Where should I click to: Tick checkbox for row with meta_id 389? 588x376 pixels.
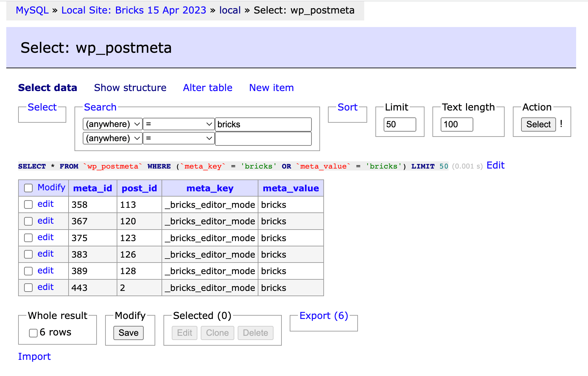point(28,271)
